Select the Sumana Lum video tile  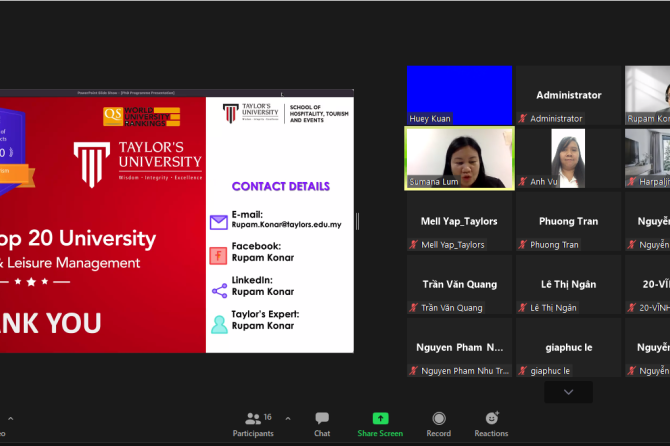tap(459, 158)
